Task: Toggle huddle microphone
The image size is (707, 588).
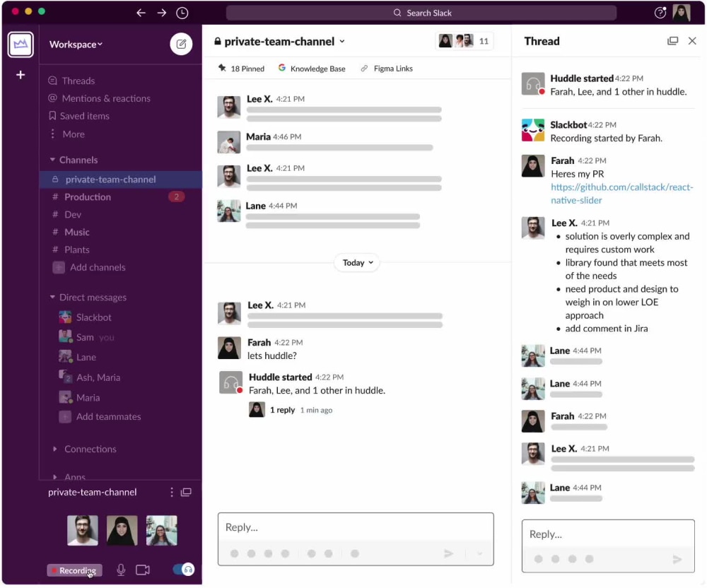Action: (121, 570)
